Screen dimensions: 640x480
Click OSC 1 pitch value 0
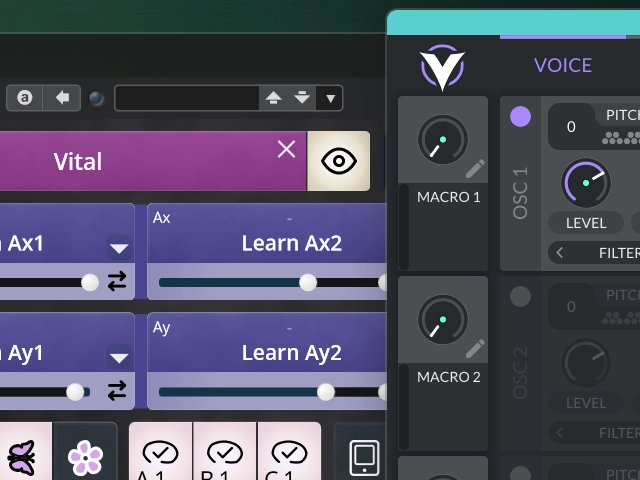(571, 127)
